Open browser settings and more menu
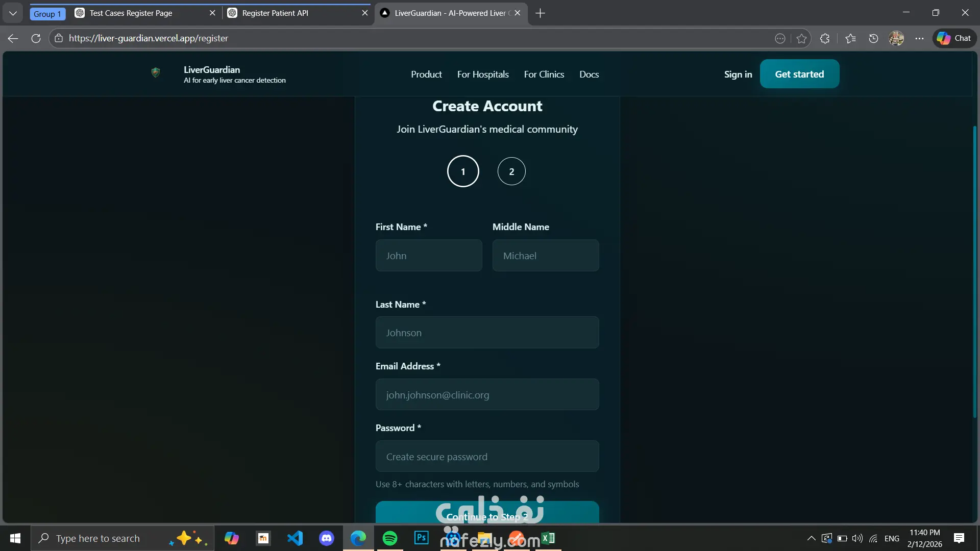980x551 pixels. [919, 38]
